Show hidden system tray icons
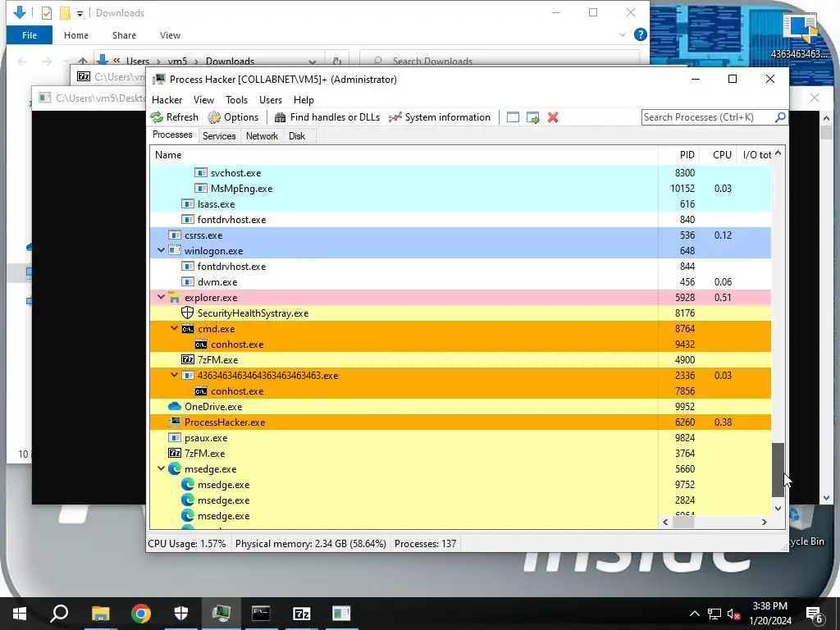The width and height of the screenshot is (840, 630). (x=694, y=614)
